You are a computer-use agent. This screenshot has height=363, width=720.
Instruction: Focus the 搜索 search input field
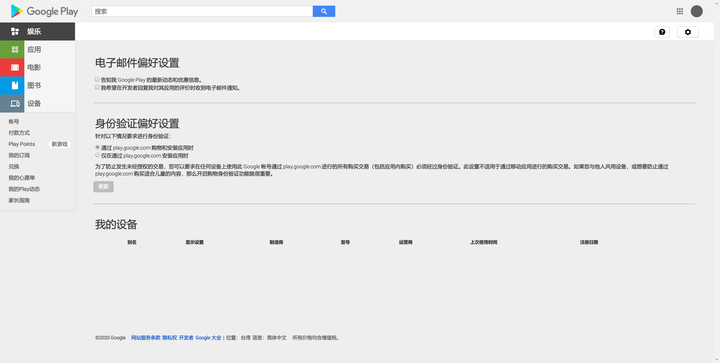202,11
